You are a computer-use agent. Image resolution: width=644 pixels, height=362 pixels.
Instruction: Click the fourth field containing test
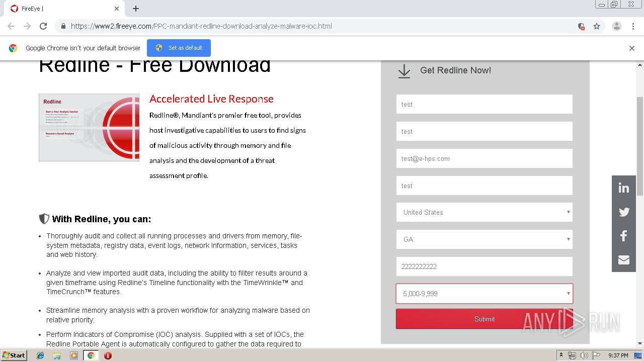point(485,186)
